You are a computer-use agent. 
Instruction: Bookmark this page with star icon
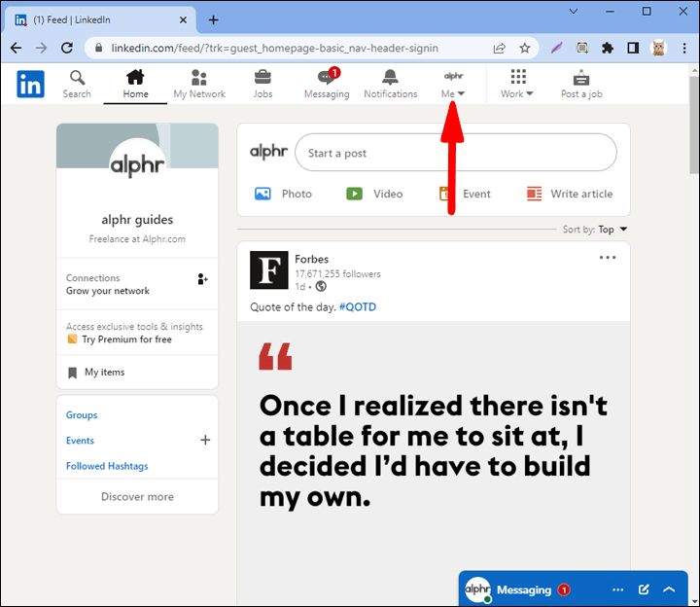coord(525,48)
